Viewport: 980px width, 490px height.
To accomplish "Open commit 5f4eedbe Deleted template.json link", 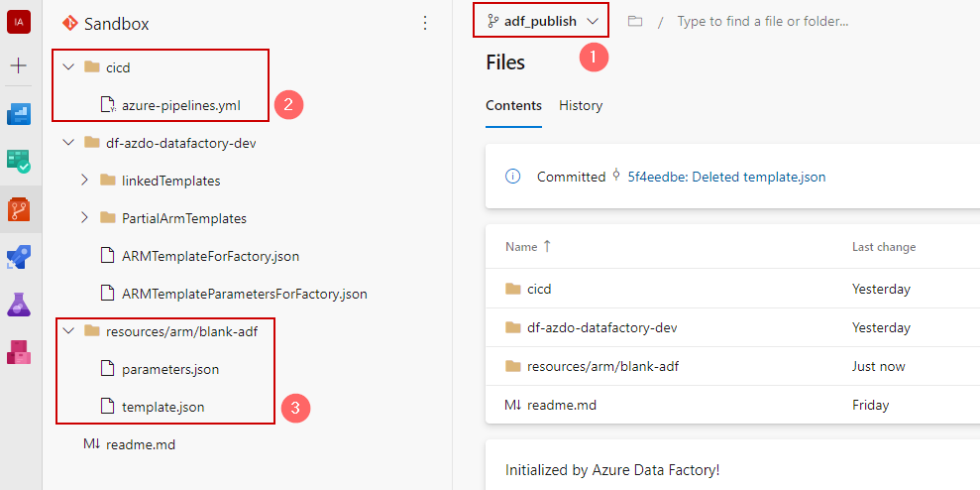I will click(x=727, y=178).
